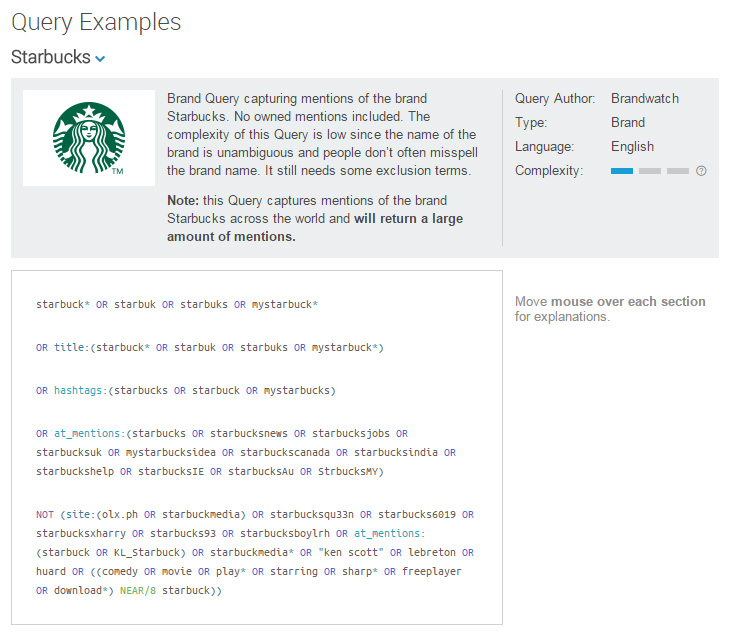Click the complexity help question mark icon
The height and width of the screenshot is (636, 733).
point(701,171)
